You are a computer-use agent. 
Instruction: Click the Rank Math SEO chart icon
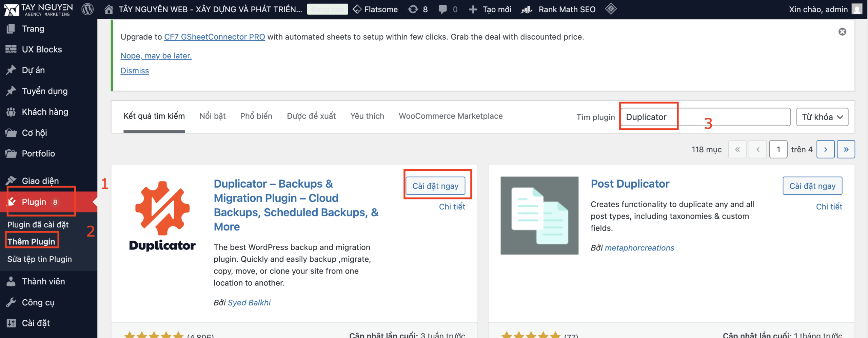pyautogui.click(x=526, y=10)
